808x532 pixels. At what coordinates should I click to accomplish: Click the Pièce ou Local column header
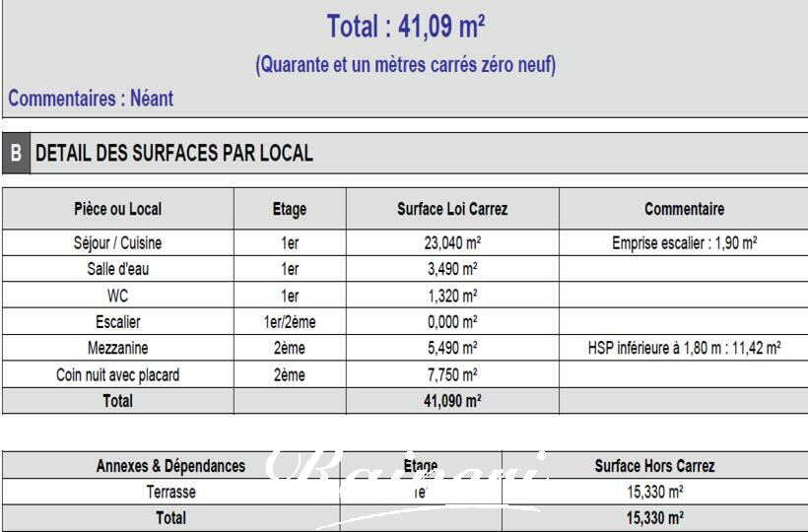(x=117, y=209)
